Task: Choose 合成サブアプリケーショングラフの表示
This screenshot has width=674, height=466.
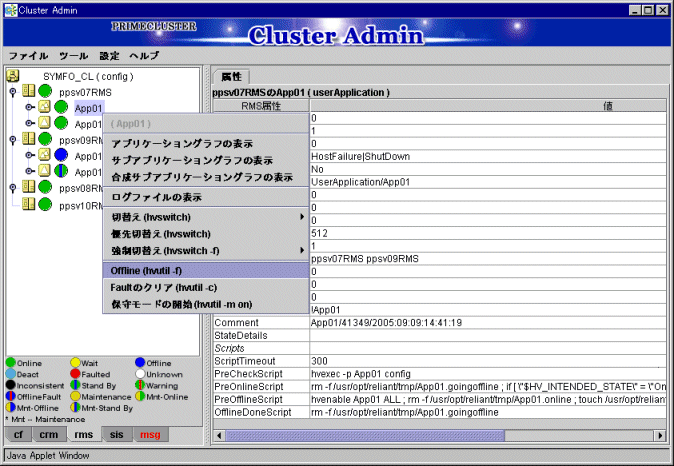Action: (206, 177)
